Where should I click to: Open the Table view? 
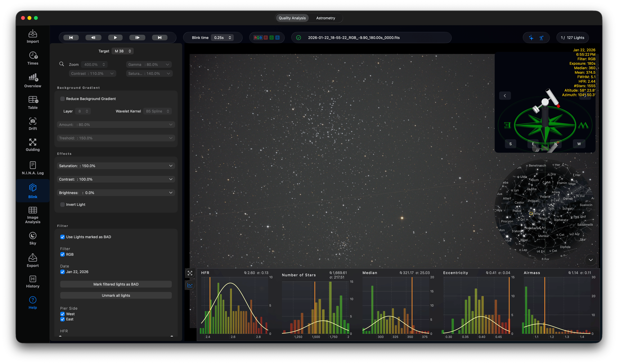[x=33, y=103]
